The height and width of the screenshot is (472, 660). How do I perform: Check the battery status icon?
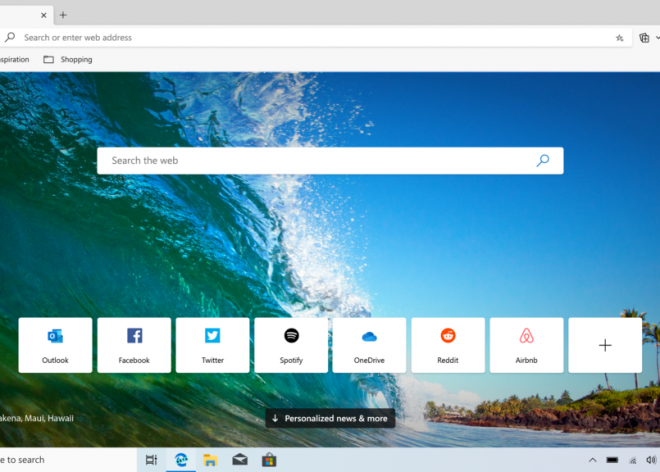click(x=612, y=460)
